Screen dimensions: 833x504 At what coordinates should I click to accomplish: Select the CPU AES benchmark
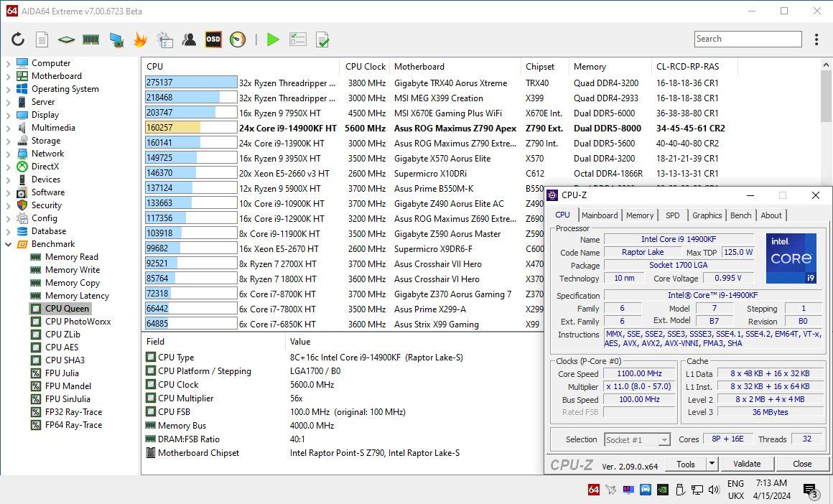[x=62, y=347]
